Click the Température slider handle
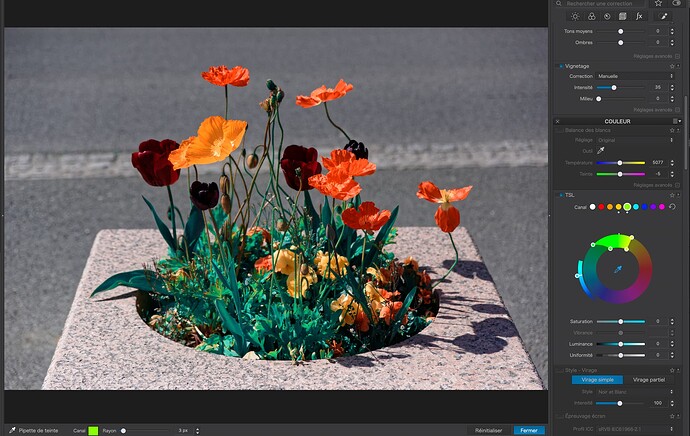The width and height of the screenshot is (690, 436). click(x=620, y=163)
